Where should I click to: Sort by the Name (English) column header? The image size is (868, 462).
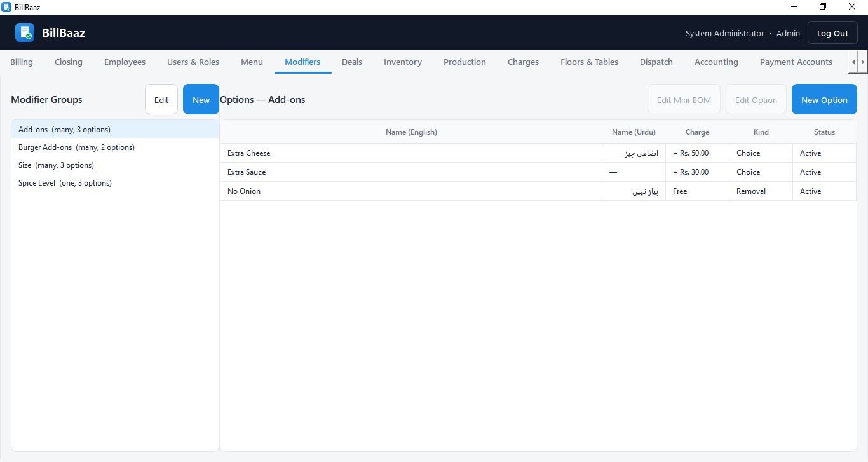tap(411, 132)
